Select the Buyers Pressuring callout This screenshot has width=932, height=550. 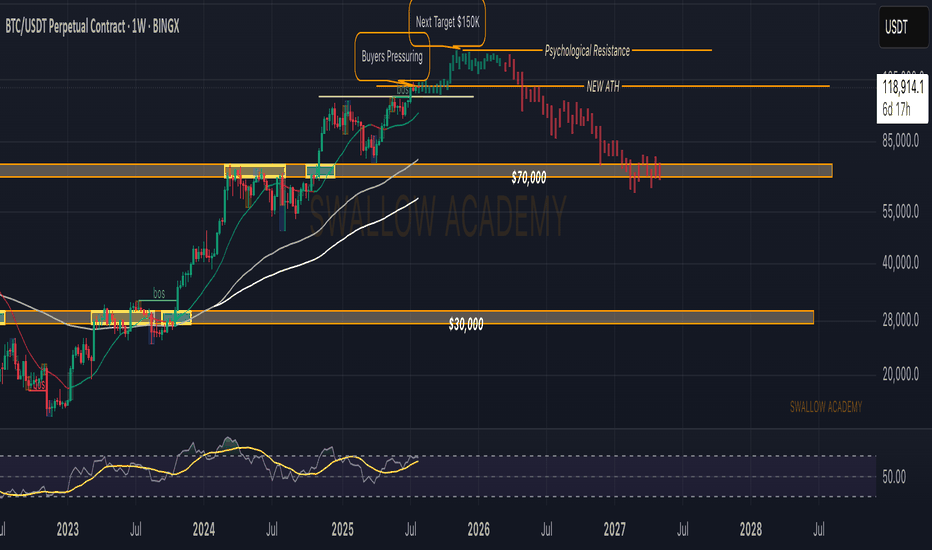[392, 56]
